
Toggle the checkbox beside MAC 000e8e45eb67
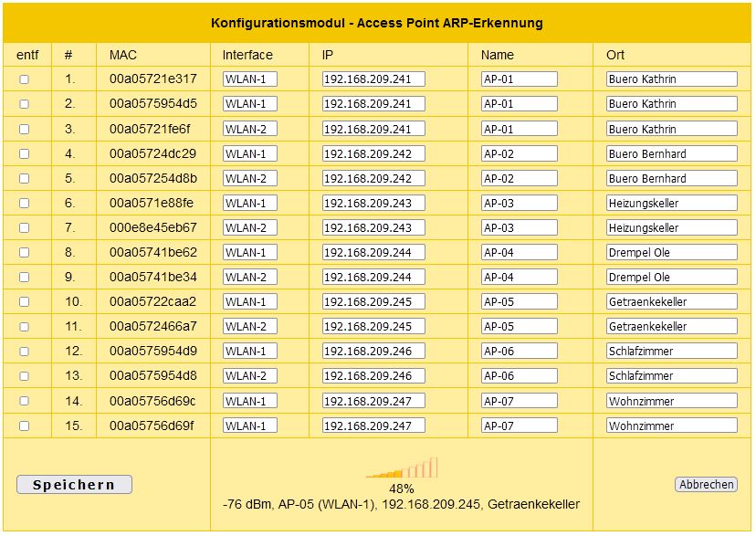coord(24,228)
